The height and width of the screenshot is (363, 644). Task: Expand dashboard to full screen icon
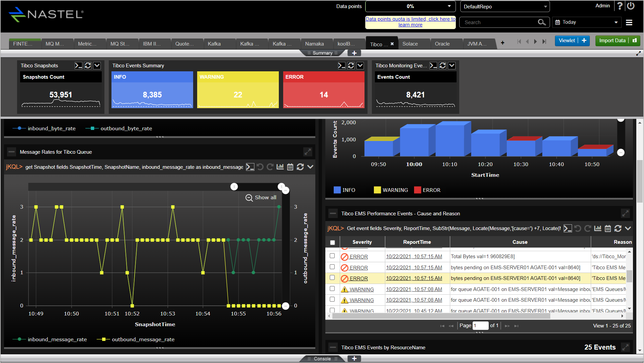click(638, 53)
